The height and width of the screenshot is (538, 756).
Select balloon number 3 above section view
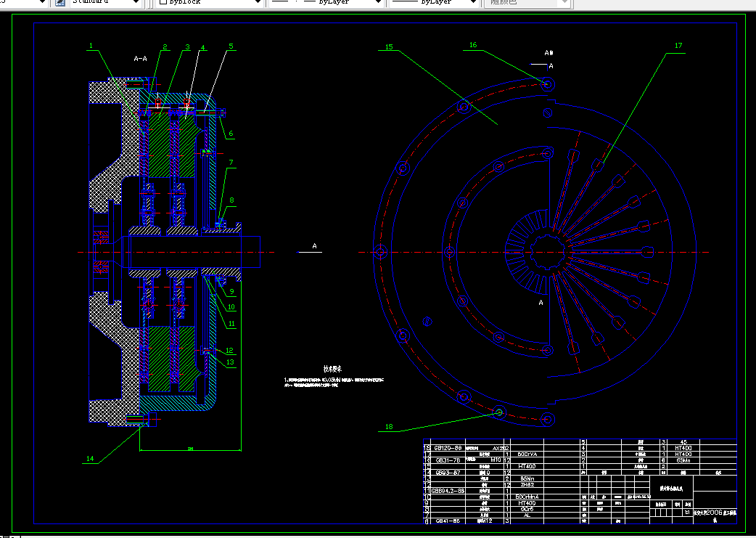pos(188,46)
